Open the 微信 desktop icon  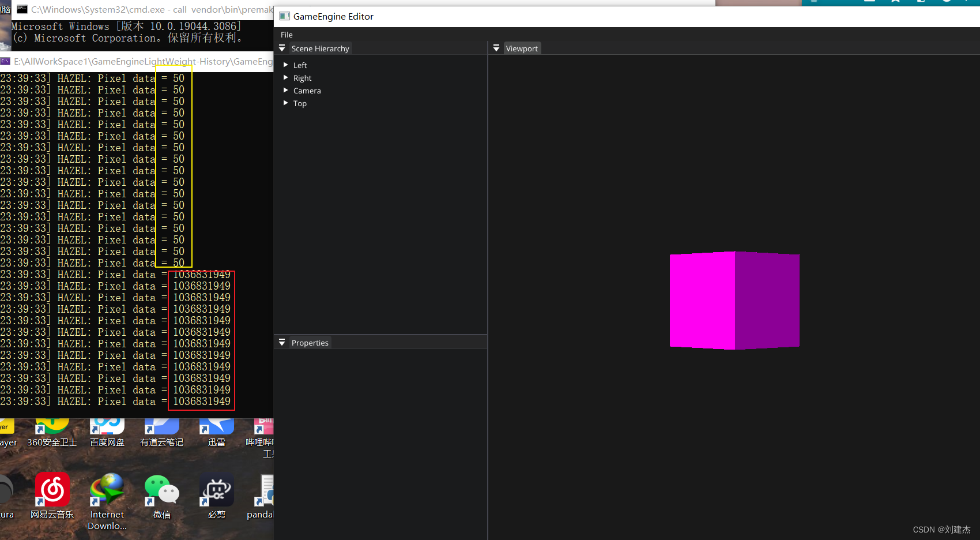click(x=162, y=496)
